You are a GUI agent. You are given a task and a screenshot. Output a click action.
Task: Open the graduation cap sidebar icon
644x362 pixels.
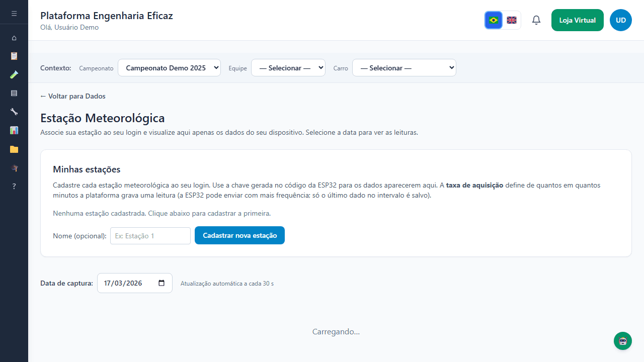point(14,168)
